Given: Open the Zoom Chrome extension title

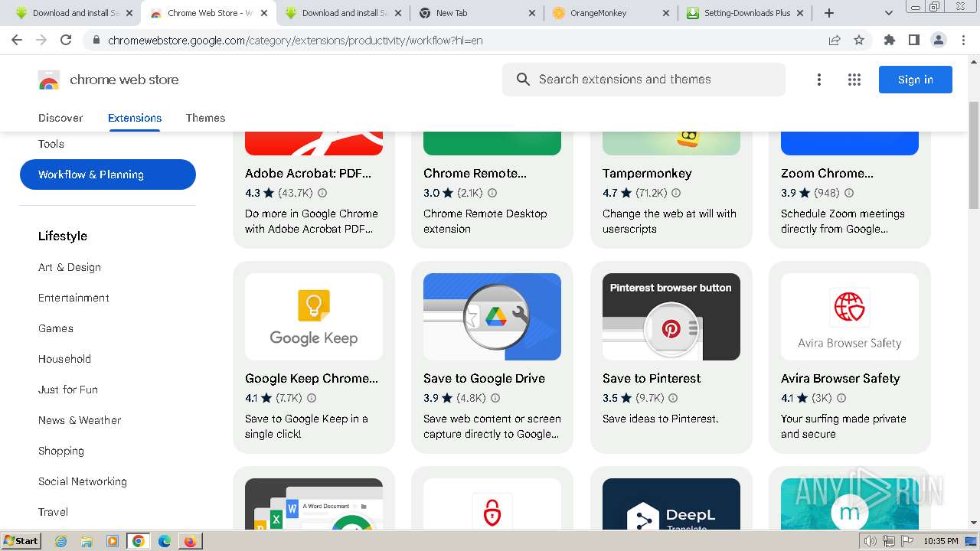Looking at the screenshot, I should 827,173.
